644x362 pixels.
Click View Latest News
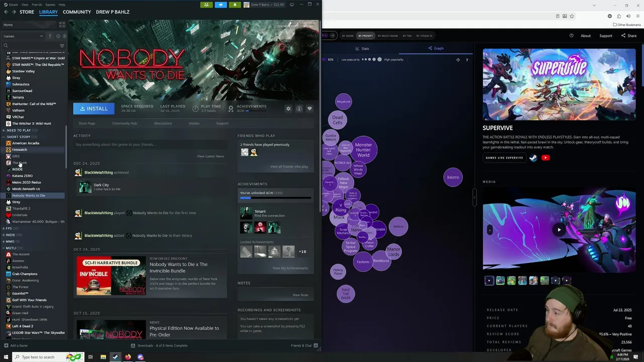pyautogui.click(x=210, y=156)
